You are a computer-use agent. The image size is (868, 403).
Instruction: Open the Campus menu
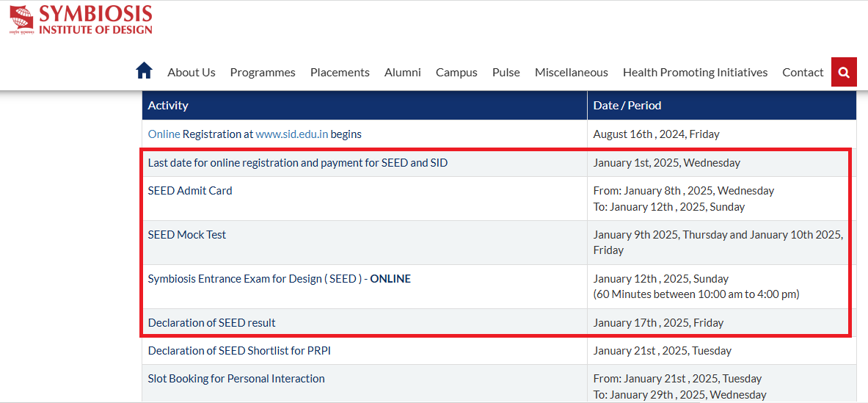pos(456,73)
